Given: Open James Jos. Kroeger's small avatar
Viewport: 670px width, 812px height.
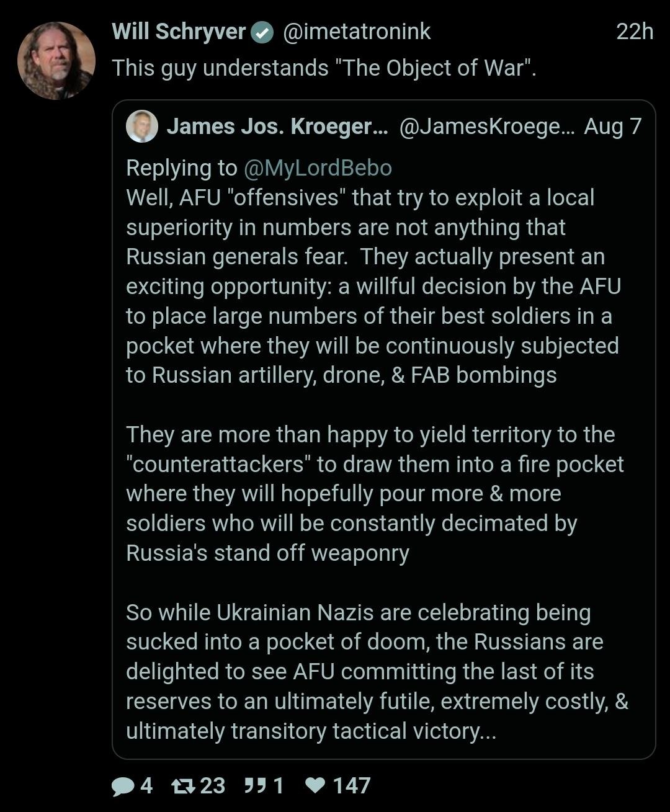Looking at the screenshot, I should (x=141, y=127).
